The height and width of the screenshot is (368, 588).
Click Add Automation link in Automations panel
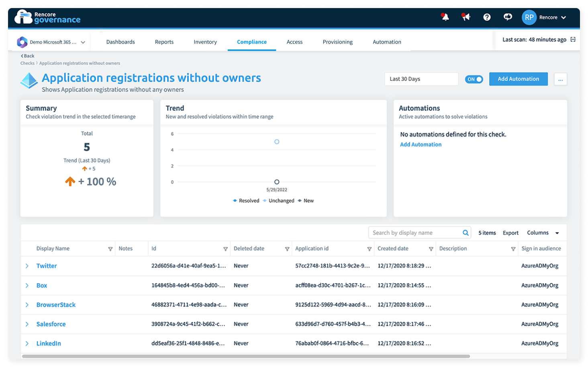point(421,144)
